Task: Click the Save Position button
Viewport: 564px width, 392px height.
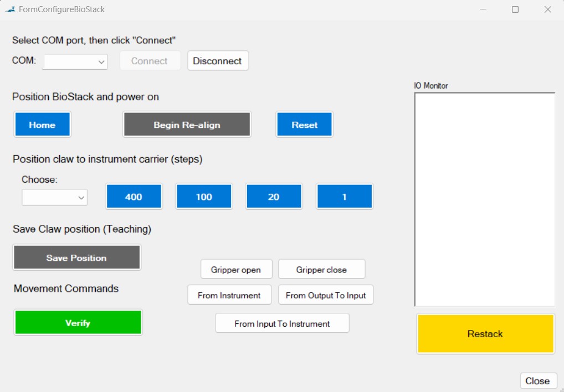Action: [76, 257]
